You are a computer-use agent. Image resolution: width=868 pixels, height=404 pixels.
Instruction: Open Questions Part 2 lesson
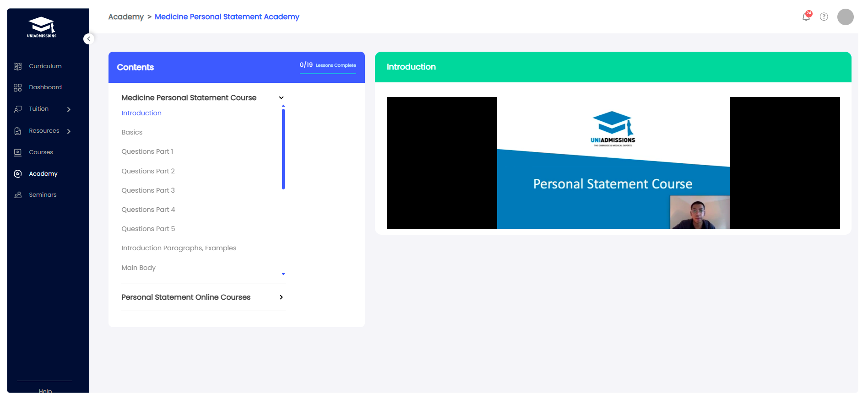(x=148, y=171)
